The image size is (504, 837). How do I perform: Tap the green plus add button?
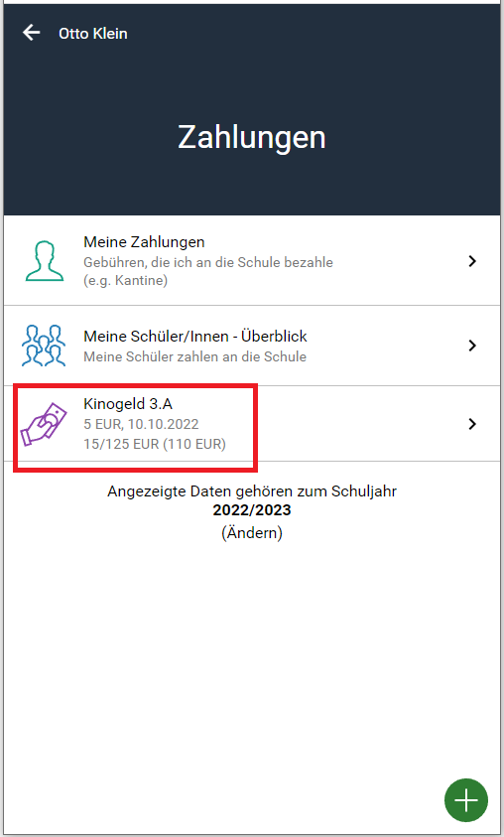point(466,800)
